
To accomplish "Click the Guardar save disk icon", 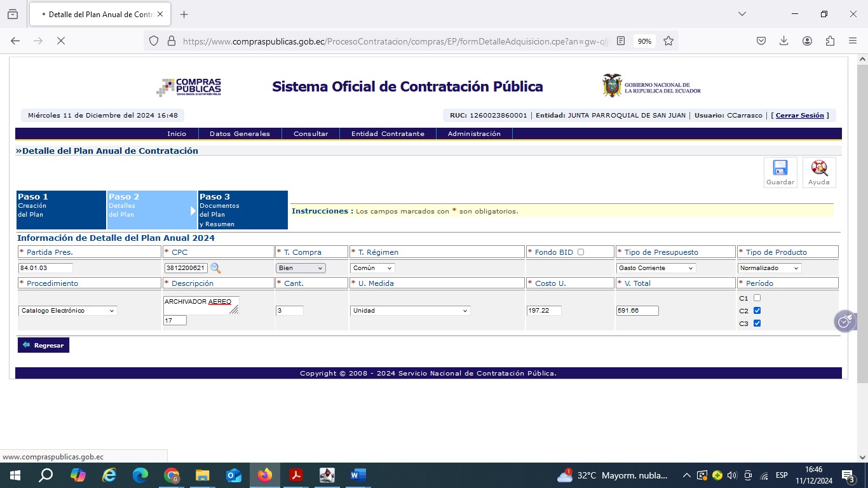I will click(x=780, y=168).
